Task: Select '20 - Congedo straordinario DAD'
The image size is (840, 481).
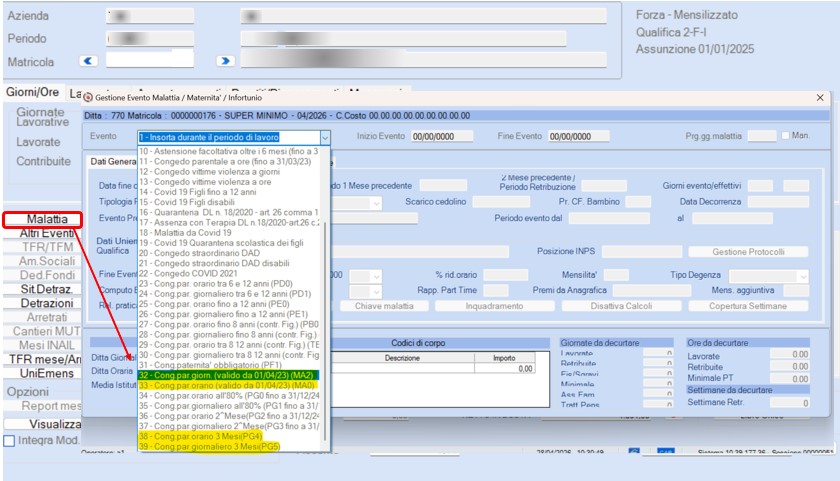Action: [x=228, y=253]
